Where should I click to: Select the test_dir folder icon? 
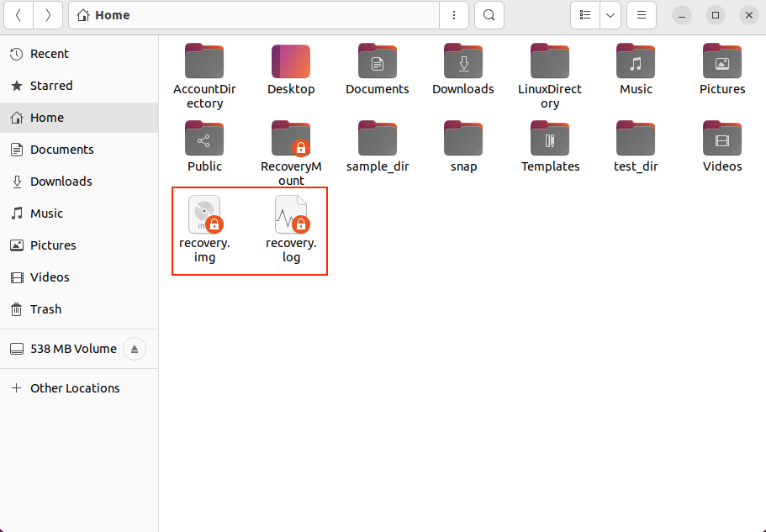click(636, 138)
